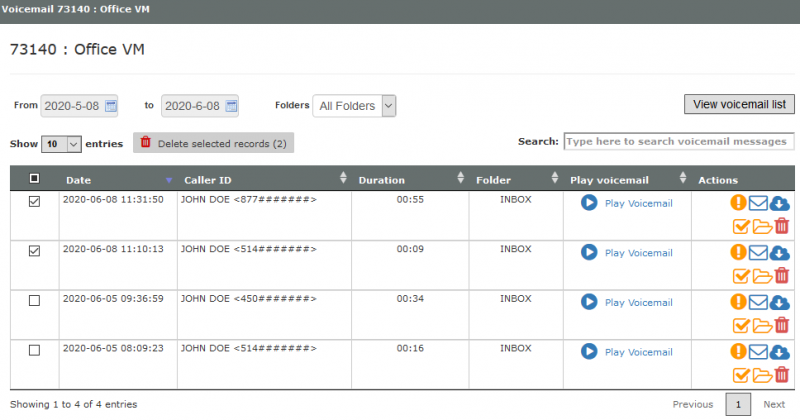Image resolution: width=800 pixels, height=420 pixels.
Task: Click the open folder icon for the 11:31:50 voicemail
Action: coord(762,226)
